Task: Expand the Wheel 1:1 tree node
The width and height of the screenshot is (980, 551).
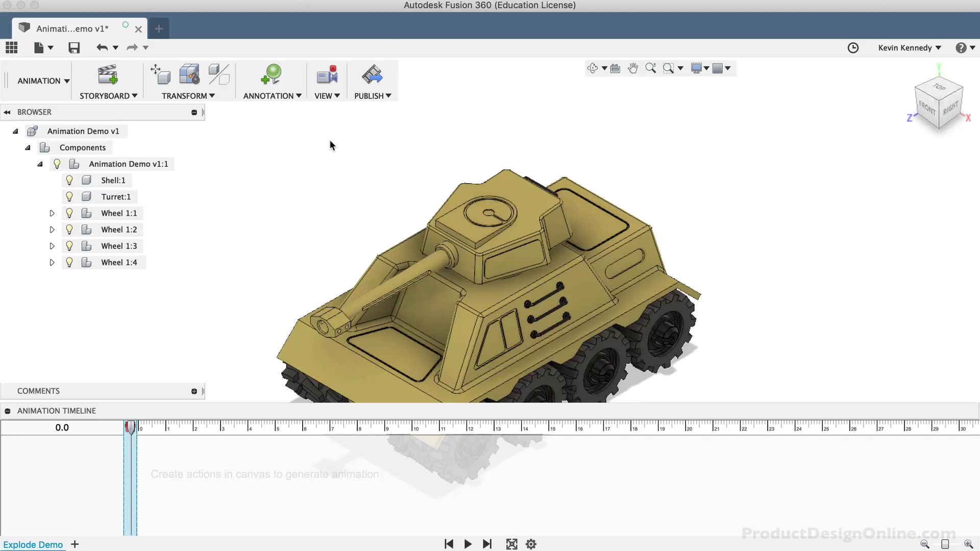Action: coord(52,213)
